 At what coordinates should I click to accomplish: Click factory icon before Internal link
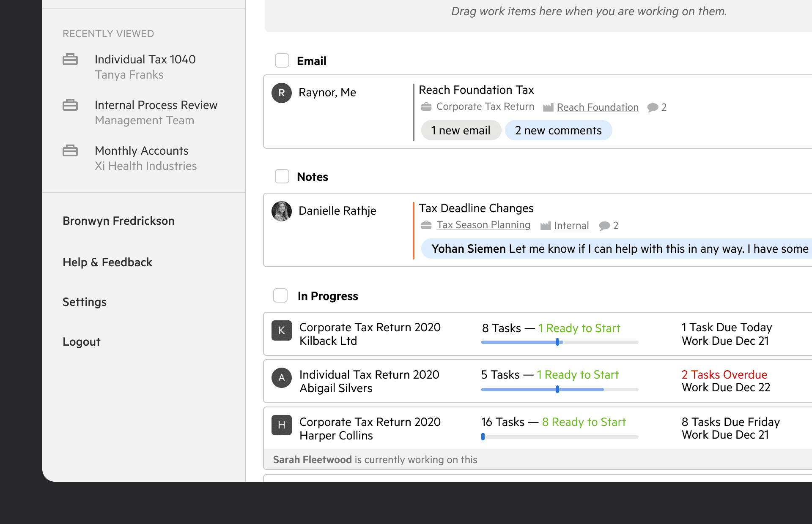click(546, 226)
